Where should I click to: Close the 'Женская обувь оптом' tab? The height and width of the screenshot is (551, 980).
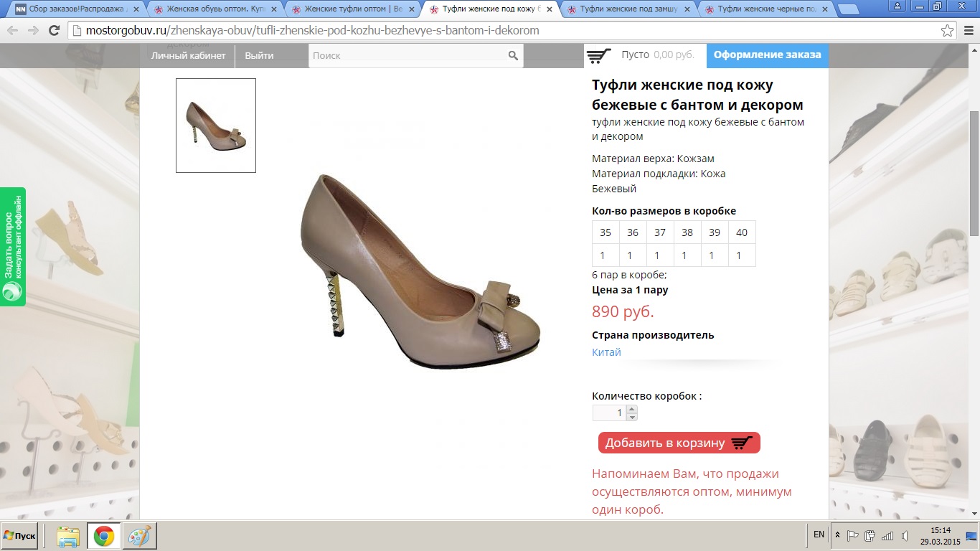pos(273,10)
